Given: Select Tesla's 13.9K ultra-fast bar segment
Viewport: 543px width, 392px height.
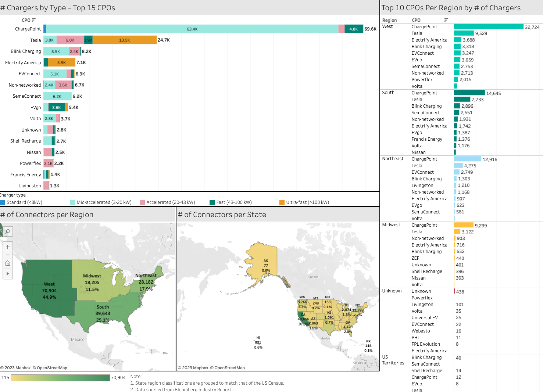Looking at the screenshot, I should coord(124,40).
